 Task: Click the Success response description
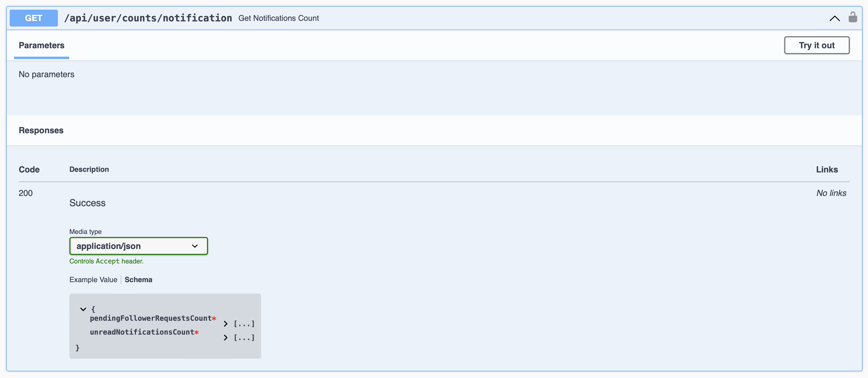tap(87, 203)
